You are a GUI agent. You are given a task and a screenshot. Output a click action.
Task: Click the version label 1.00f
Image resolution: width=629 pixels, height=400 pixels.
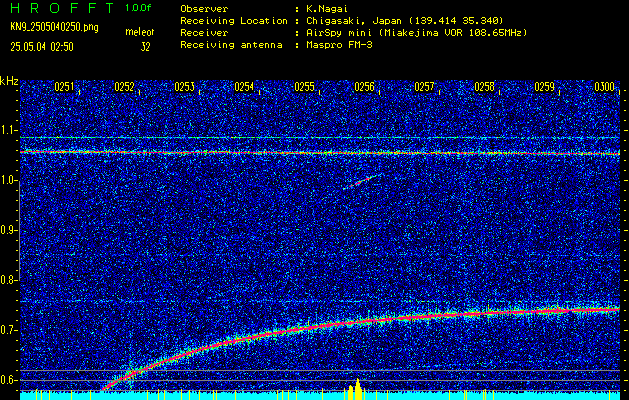point(138,8)
